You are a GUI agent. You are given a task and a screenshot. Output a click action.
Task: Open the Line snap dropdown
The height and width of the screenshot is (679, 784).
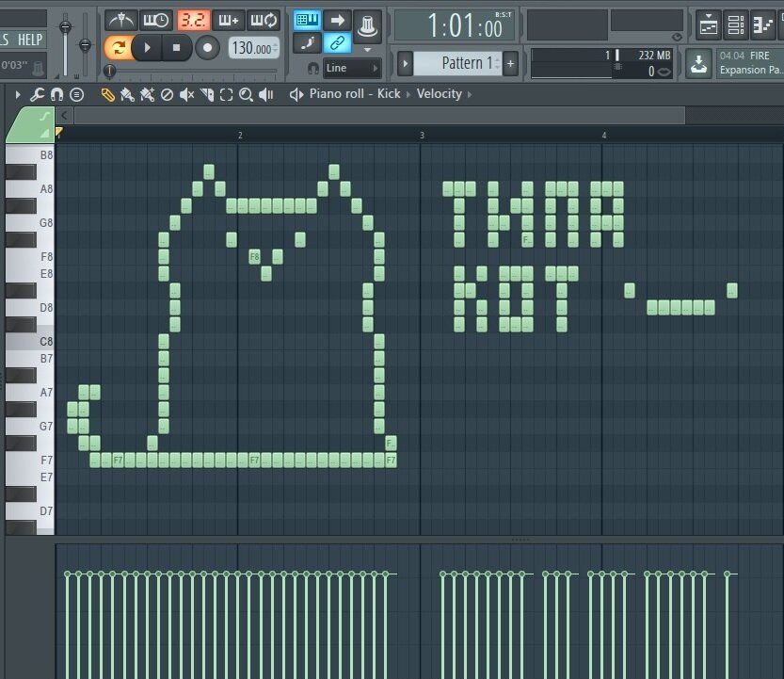click(x=351, y=68)
